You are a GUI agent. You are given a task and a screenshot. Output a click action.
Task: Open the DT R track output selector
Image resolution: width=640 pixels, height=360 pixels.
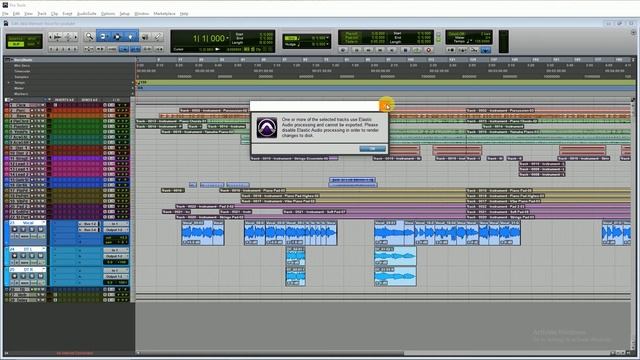116,276
